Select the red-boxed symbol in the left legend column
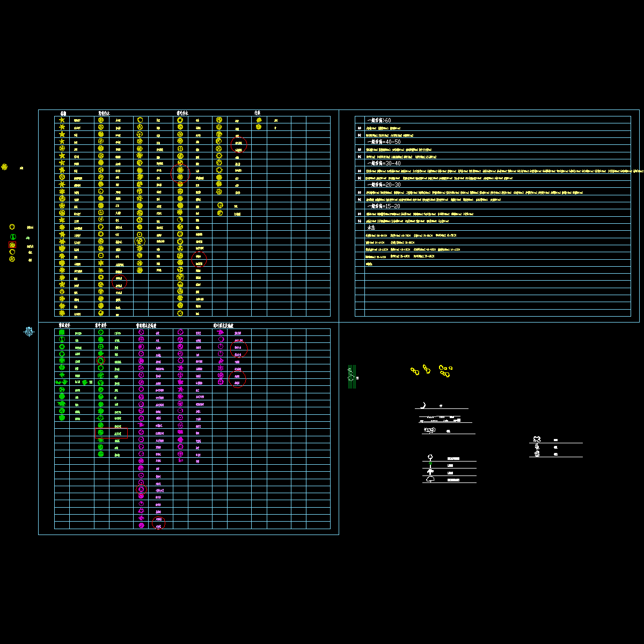The height and width of the screenshot is (644, 644). tap(12, 245)
